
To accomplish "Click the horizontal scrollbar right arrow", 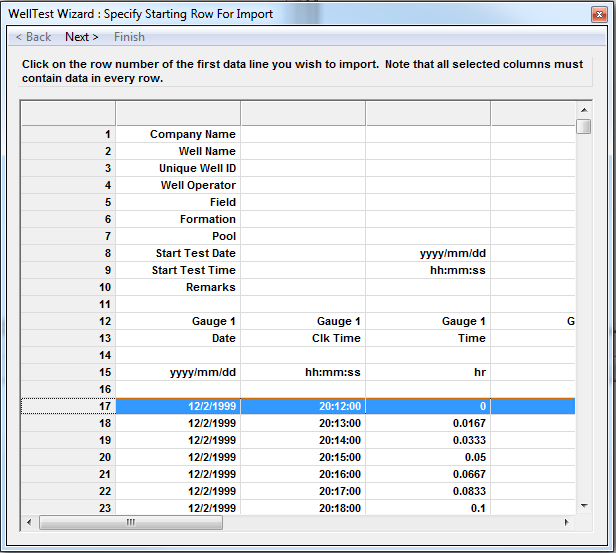I will coord(566,522).
